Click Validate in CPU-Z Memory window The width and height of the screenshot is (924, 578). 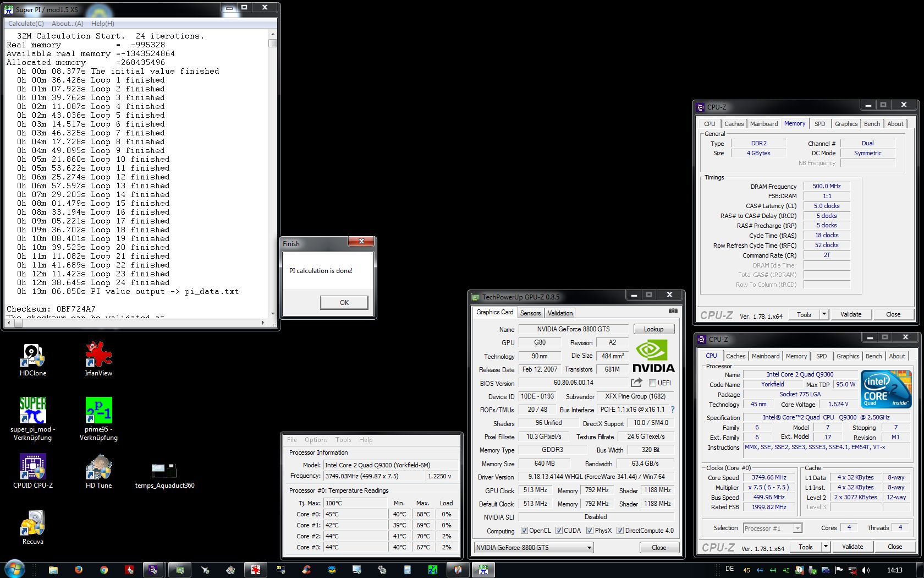(x=850, y=314)
